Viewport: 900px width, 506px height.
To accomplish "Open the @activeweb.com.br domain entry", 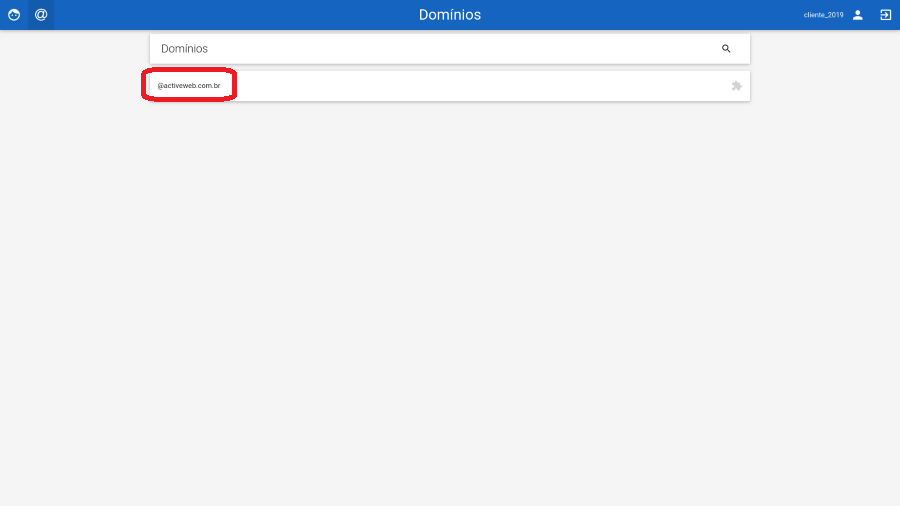I will pyautogui.click(x=189, y=85).
